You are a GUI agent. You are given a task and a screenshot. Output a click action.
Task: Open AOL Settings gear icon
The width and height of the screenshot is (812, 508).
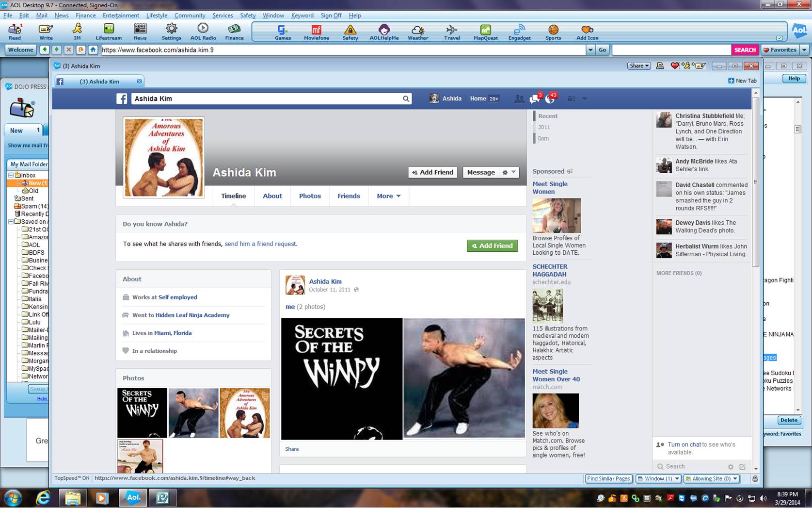[x=171, y=32]
